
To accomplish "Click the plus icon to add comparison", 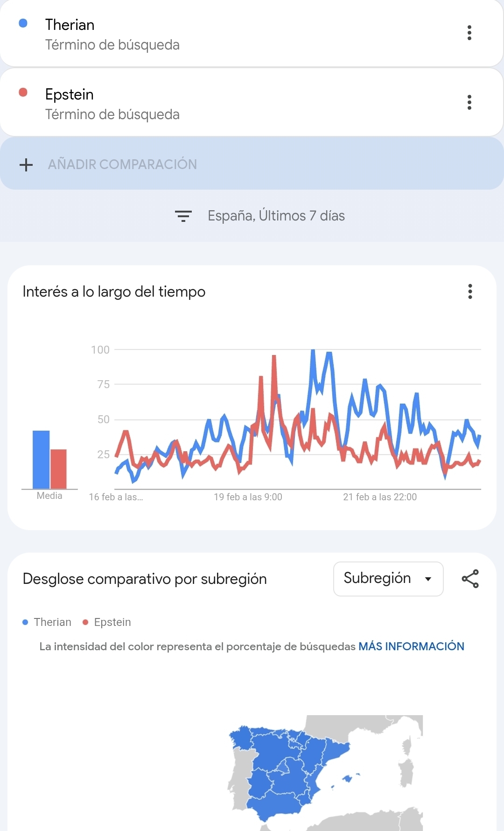I will coord(26,164).
